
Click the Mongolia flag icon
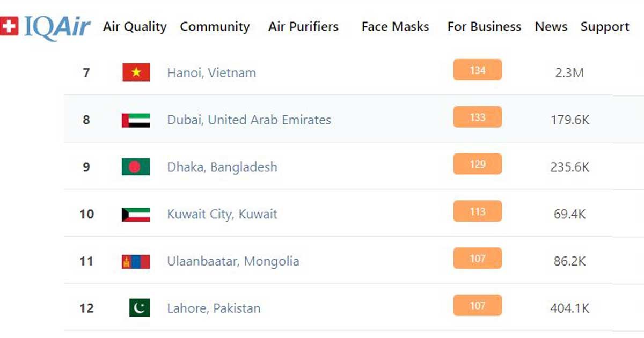coord(136,261)
